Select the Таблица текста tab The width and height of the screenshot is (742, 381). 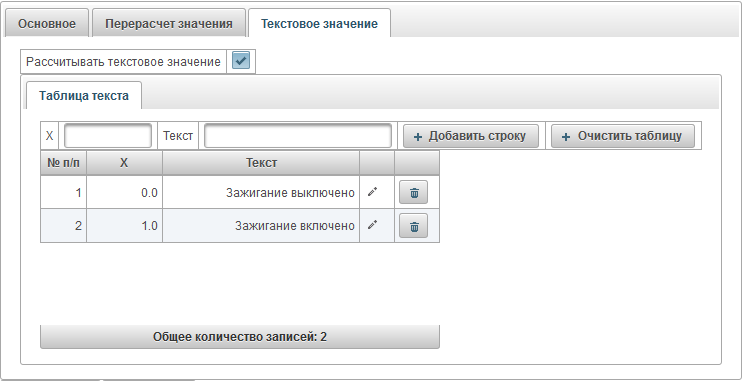[84, 96]
